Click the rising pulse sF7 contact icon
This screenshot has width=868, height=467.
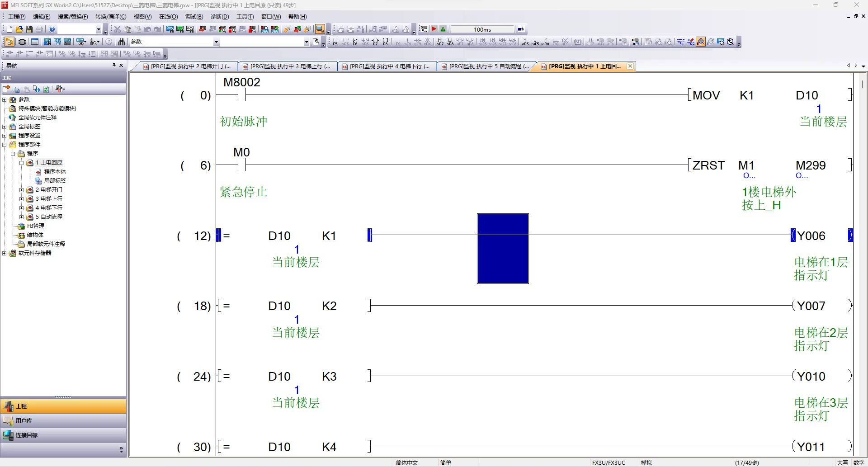pyautogui.click(x=440, y=42)
